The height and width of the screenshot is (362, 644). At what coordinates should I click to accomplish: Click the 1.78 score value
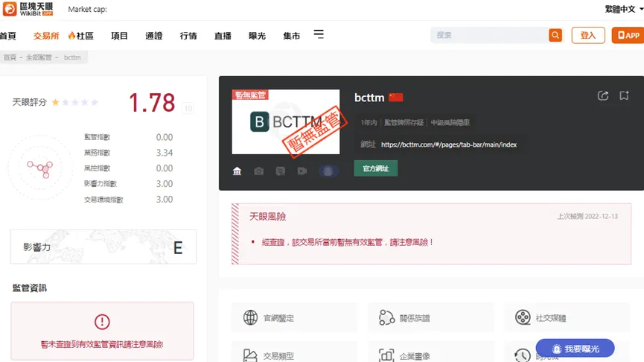152,103
